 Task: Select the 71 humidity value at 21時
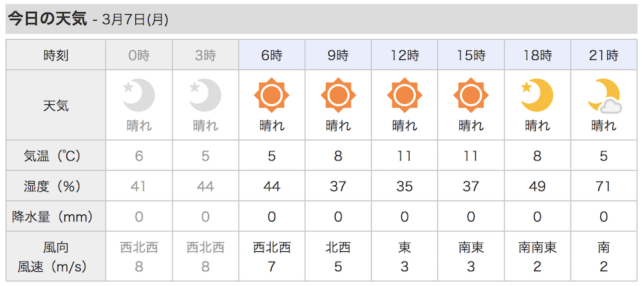pos(604,186)
